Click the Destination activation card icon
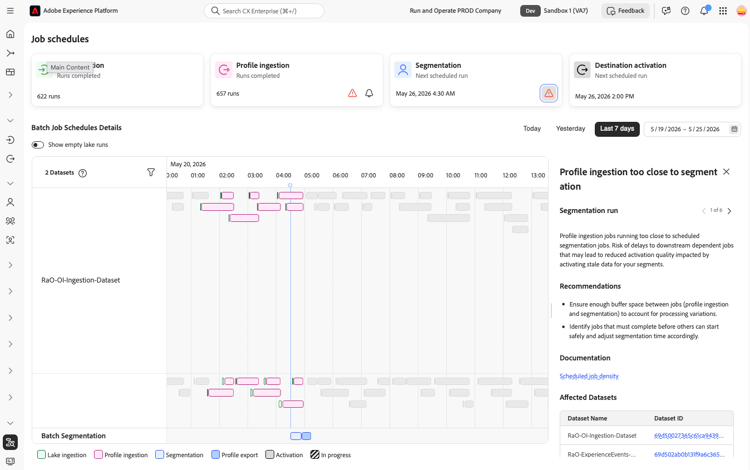 click(582, 70)
